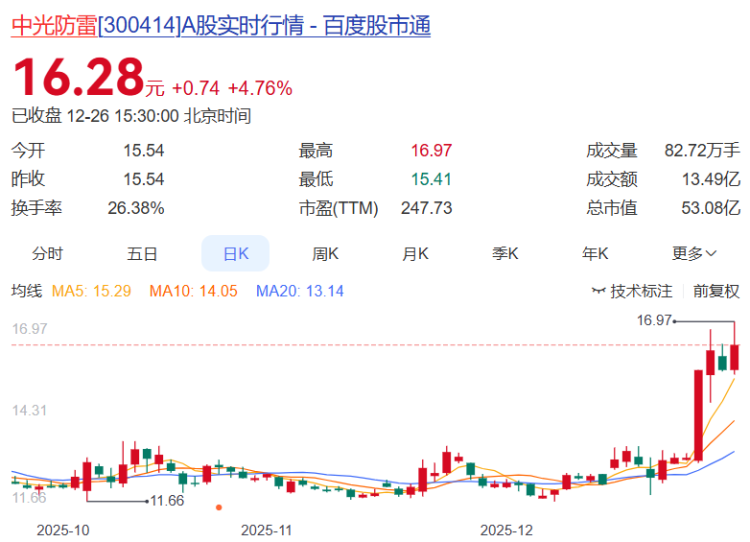The width and height of the screenshot is (750, 542).
Task: Switch to the 周K weekly chart
Action: pyautogui.click(x=325, y=254)
